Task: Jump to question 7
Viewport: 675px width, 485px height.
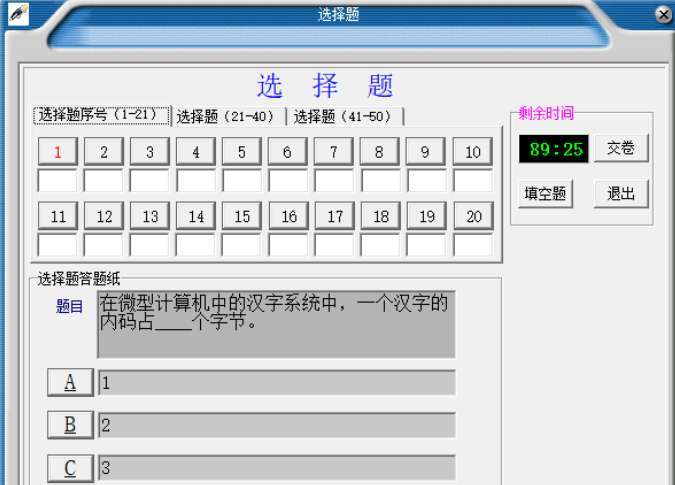Action: click(x=334, y=151)
